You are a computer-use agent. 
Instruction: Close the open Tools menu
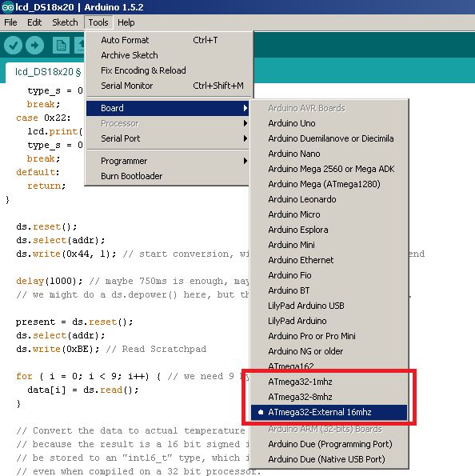[98, 22]
